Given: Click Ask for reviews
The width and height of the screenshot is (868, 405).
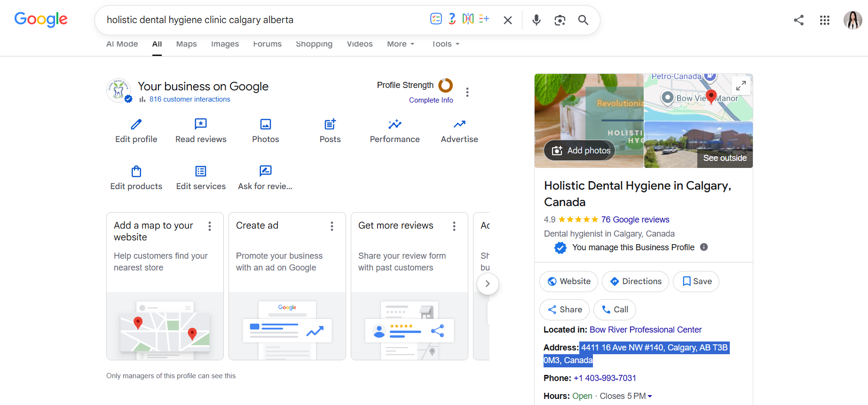Looking at the screenshot, I should (x=265, y=178).
